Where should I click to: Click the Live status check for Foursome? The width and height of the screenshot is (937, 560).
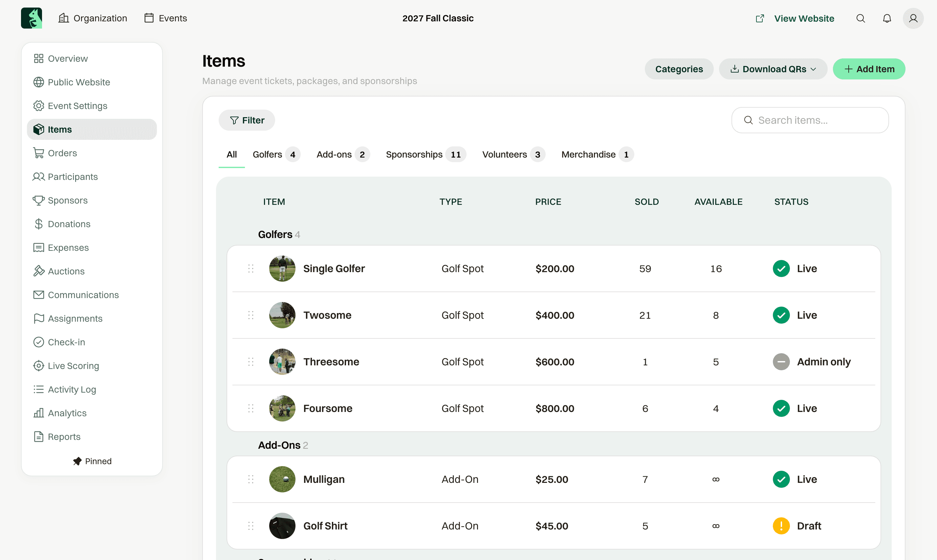(781, 408)
